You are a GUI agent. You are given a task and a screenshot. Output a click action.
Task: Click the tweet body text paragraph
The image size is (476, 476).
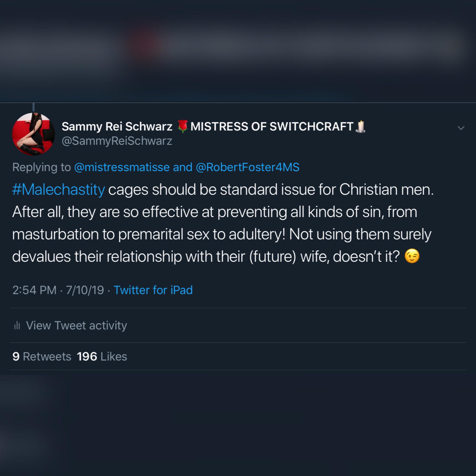click(x=222, y=223)
